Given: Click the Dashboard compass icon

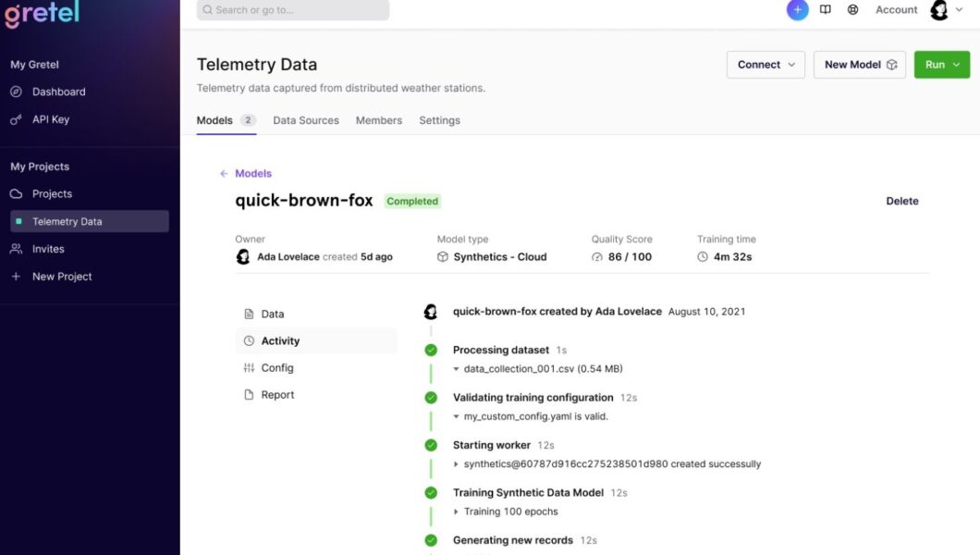Looking at the screenshot, I should pos(17,92).
